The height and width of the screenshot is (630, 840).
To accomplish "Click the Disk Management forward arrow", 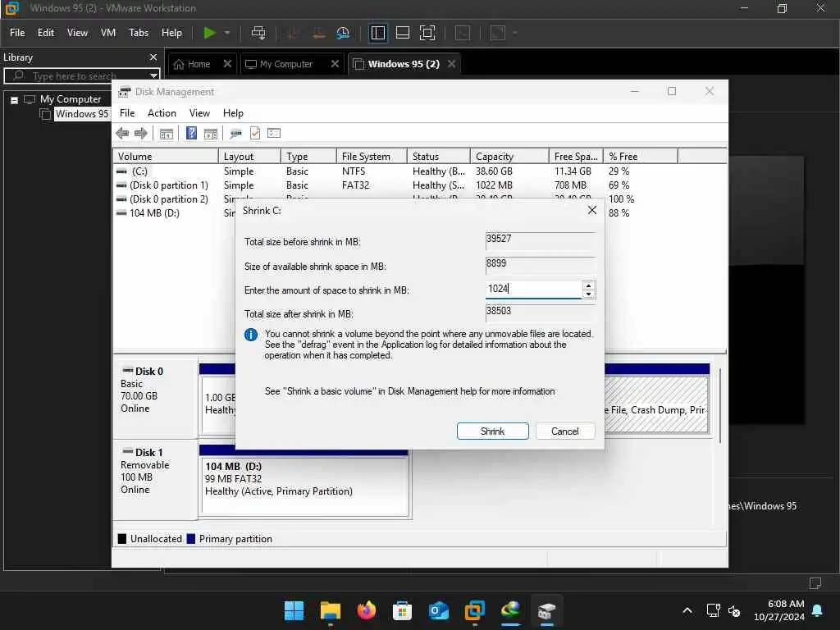I will [x=141, y=134].
